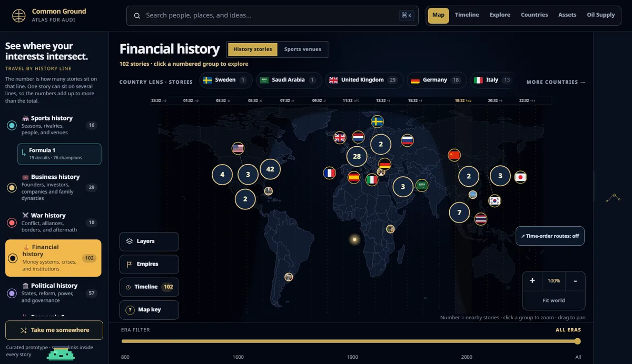This screenshot has height=364, width=632.
Task: Open the 3-story cluster beside the Saudi flag
Action: (403, 186)
